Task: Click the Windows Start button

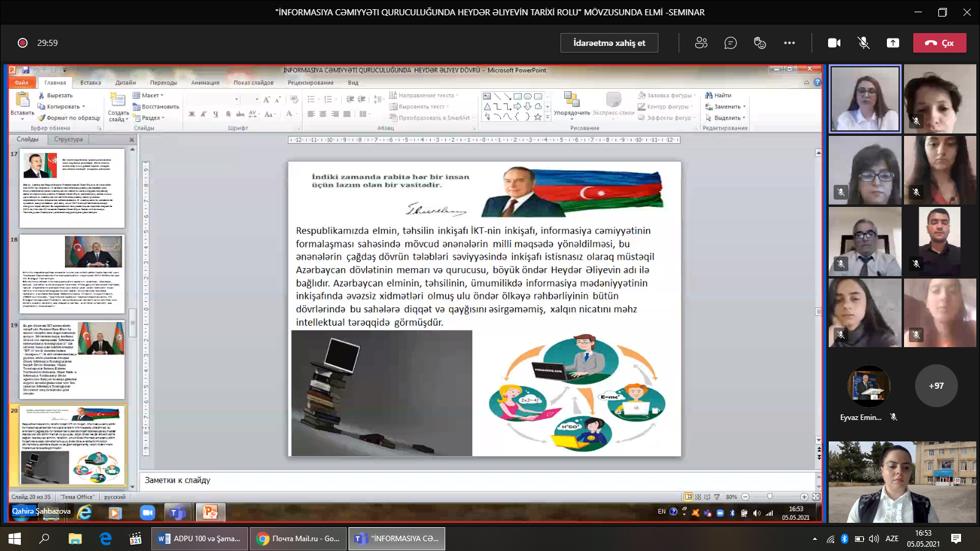Action: (x=14, y=539)
